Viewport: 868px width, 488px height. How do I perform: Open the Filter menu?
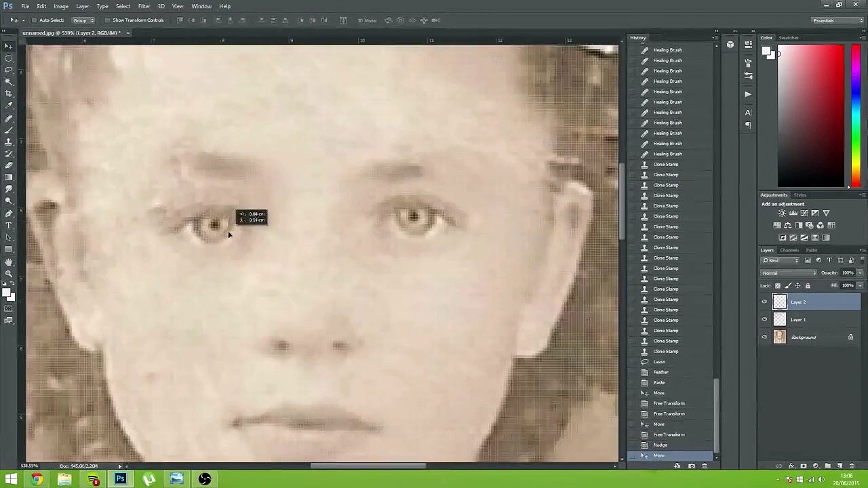click(x=144, y=6)
